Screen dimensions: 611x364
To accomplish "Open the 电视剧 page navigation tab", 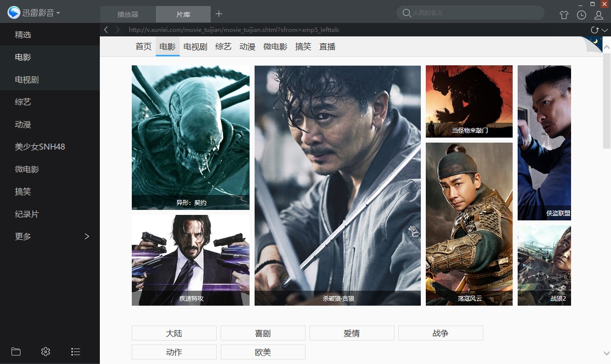I will (x=195, y=46).
